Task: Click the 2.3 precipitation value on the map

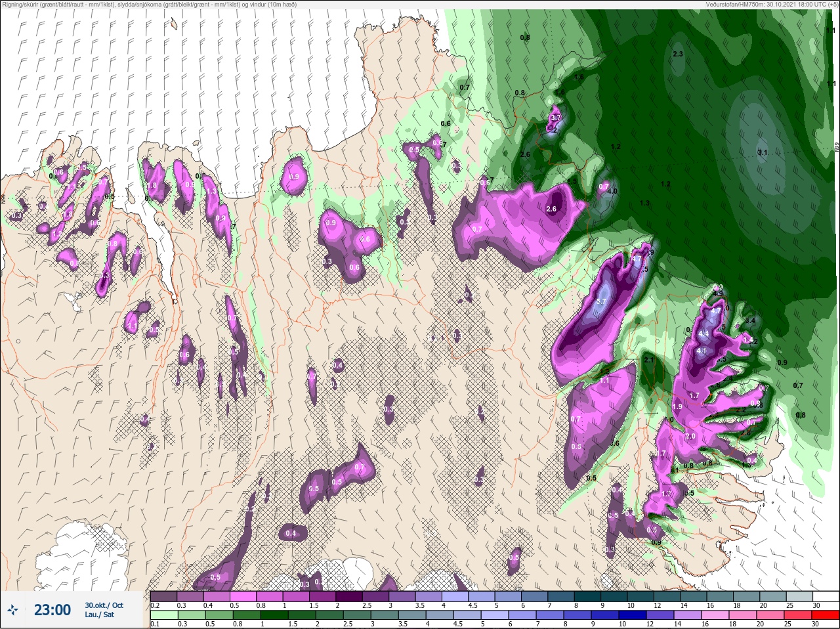Action: (678, 54)
